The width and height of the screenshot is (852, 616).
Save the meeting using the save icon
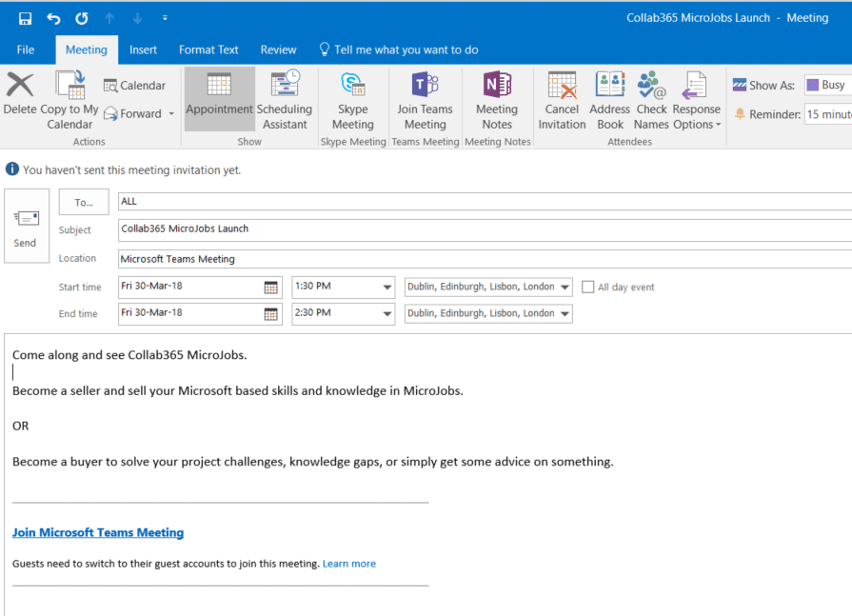pos(26,18)
